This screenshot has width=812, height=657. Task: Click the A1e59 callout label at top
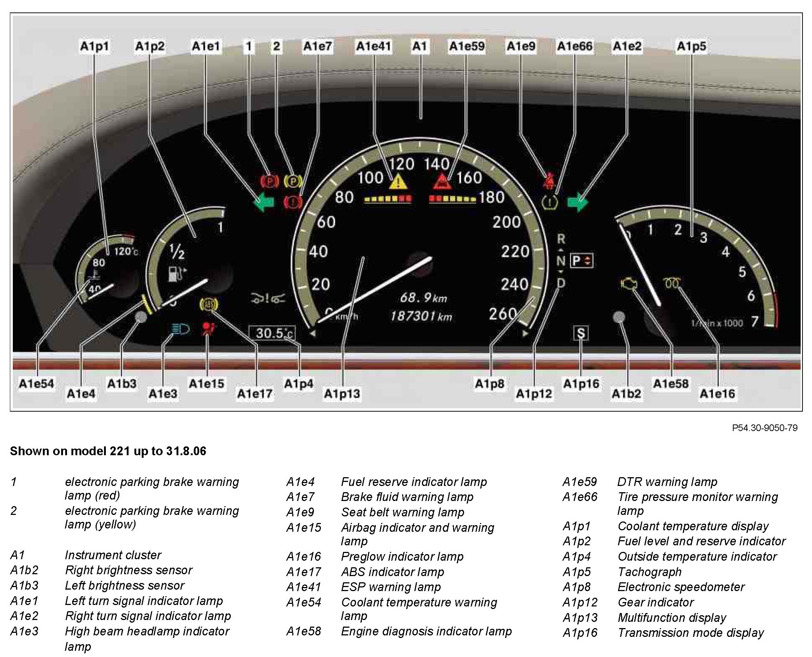pyautogui.click(x=467, y=47)
